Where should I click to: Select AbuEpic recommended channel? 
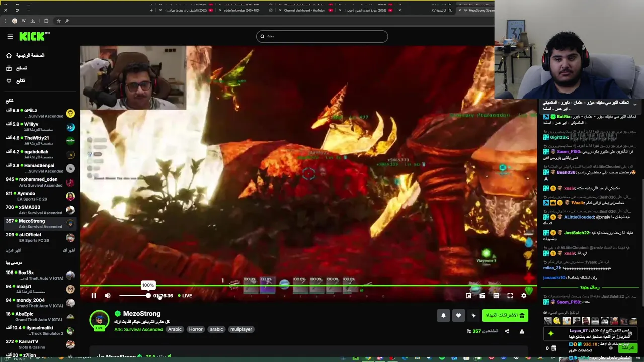[x=40, y=317]
